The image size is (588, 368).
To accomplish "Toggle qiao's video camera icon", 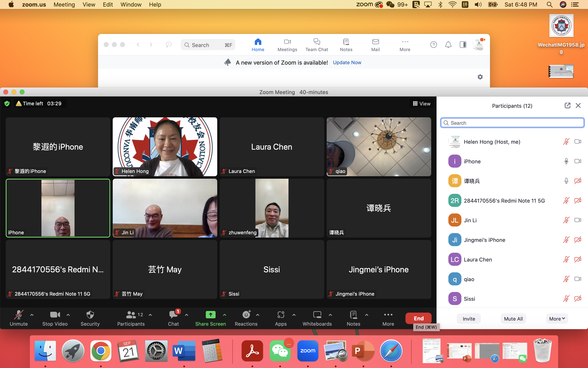I will pyautogui.click(x=578, y=279).
